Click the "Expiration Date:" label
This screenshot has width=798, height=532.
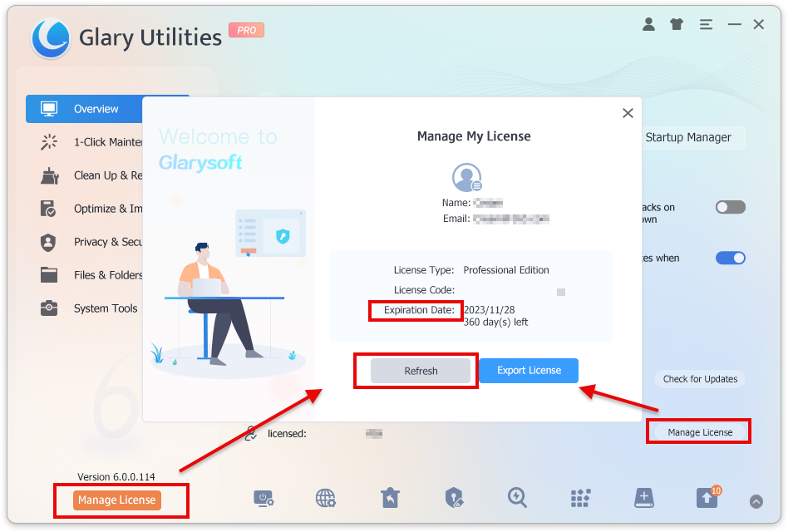(419, 309)
